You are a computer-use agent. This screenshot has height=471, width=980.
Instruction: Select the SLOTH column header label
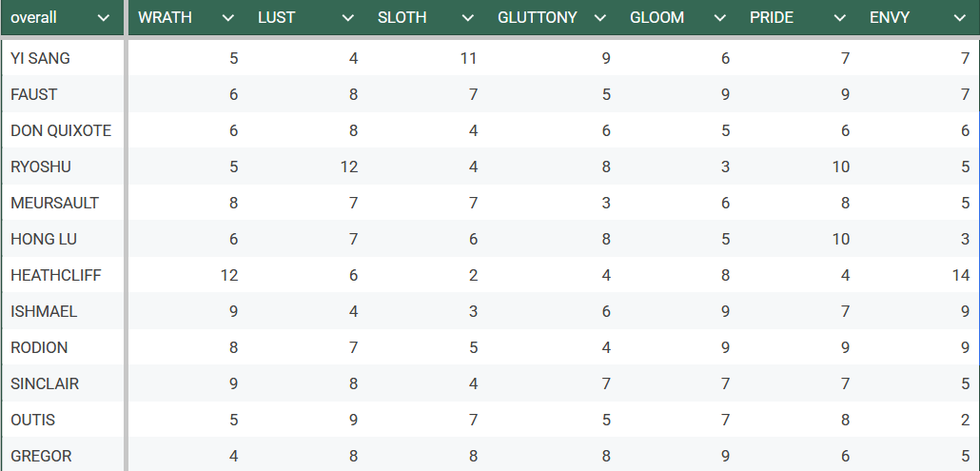(402, 17)
